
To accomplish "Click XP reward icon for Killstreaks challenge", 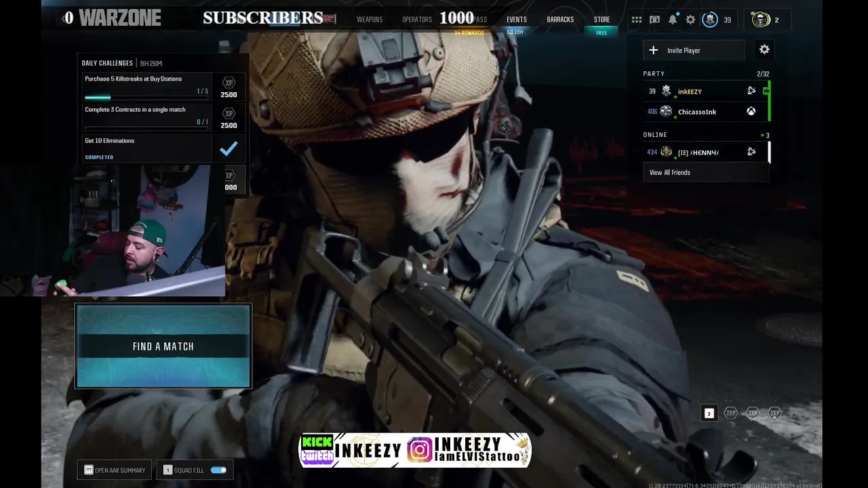I will click(229, 83).
